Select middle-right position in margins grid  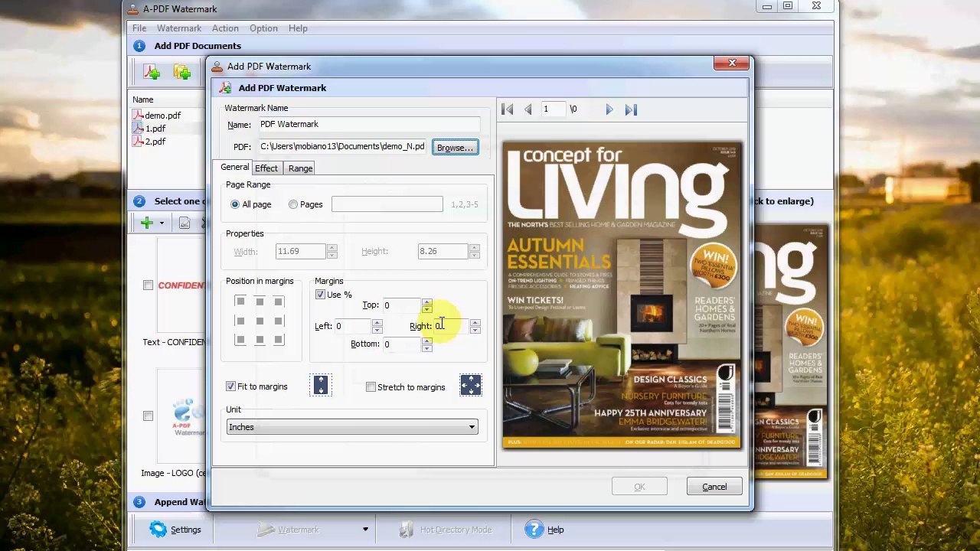[279, 321]
